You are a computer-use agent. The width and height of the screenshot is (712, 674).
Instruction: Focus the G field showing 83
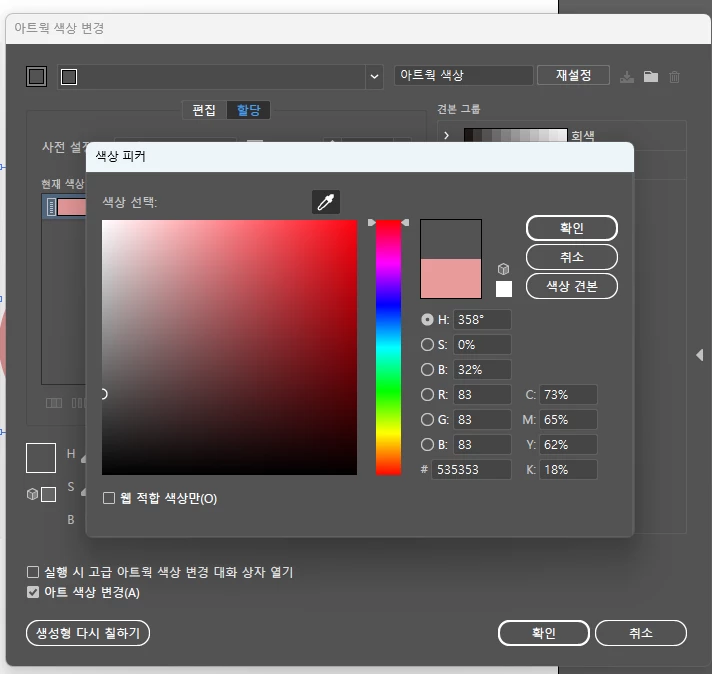coord(482,420)
